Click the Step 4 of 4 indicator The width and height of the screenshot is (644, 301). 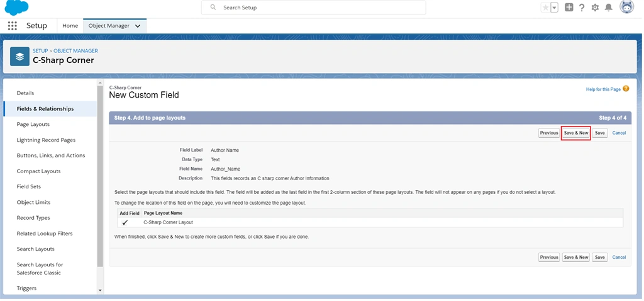click(x=613, y=118)
